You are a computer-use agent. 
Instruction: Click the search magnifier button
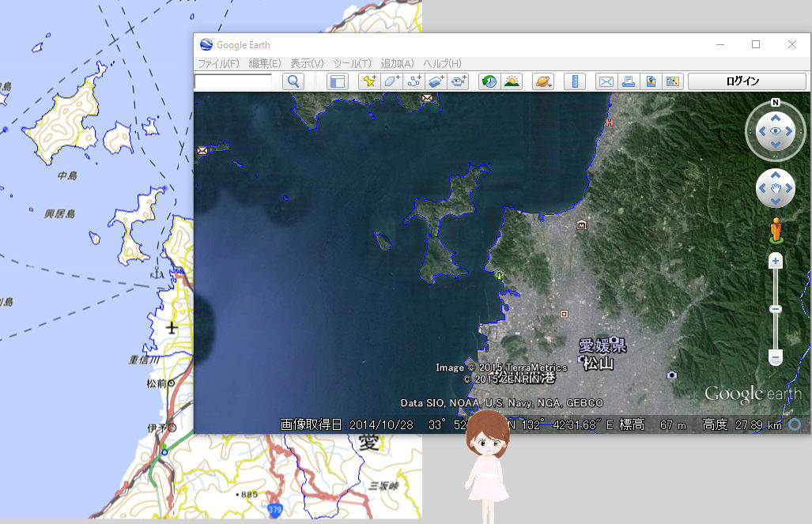pos(293,81)
